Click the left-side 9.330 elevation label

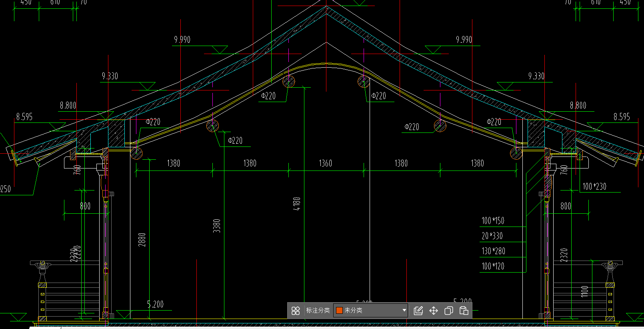tap(110, 76)
